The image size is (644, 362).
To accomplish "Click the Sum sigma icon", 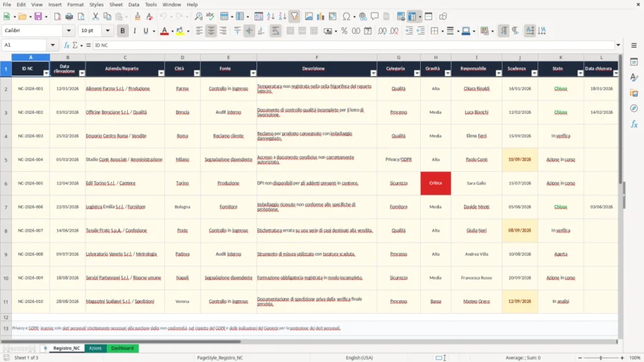I will pos(75,45).
